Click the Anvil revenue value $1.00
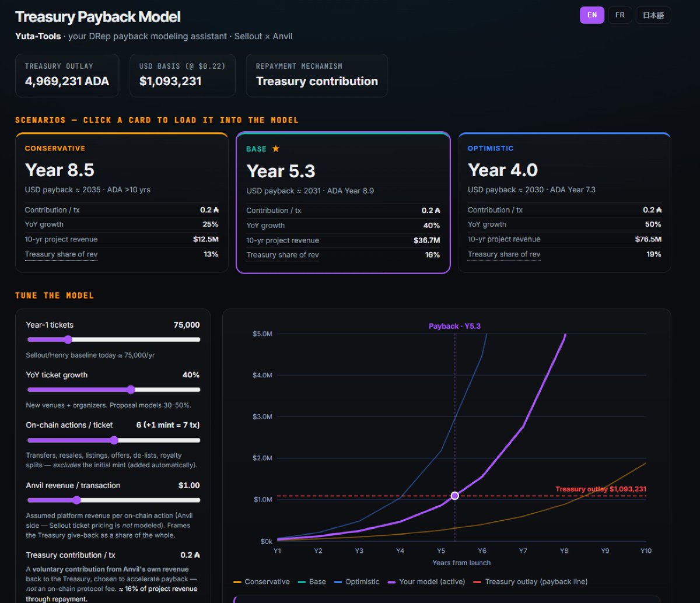700x603 pixels. pyautogui.click(x=189, y=485)
